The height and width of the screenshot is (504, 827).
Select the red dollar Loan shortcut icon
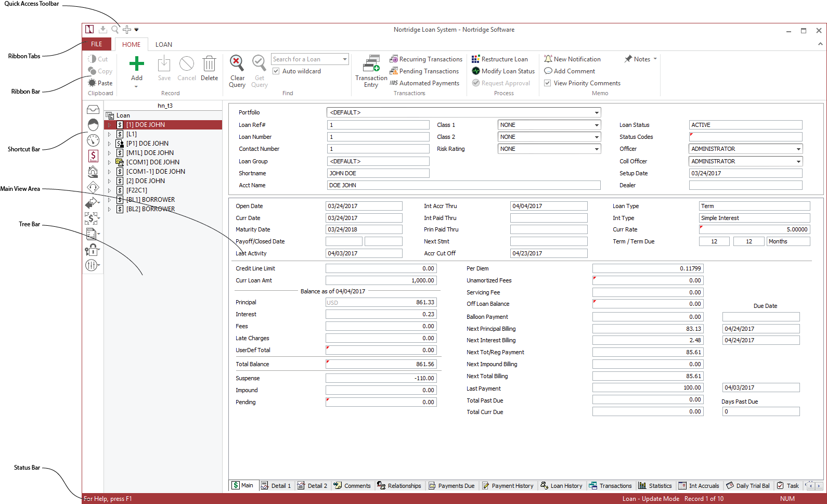point(93,156)
